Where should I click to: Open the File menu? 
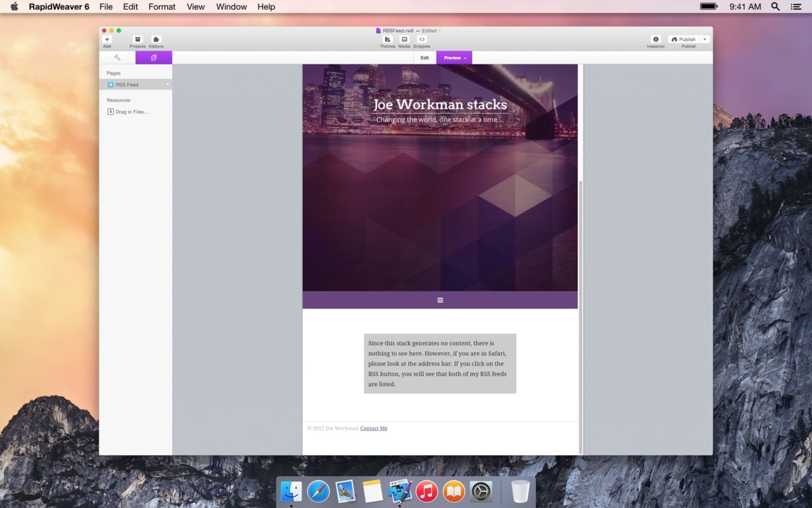[x=106, y=7]
